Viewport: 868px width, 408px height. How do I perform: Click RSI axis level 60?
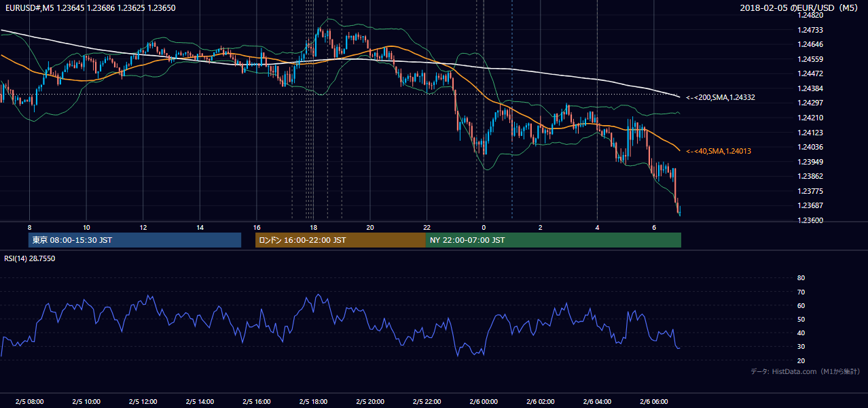[x=801, y=305]
